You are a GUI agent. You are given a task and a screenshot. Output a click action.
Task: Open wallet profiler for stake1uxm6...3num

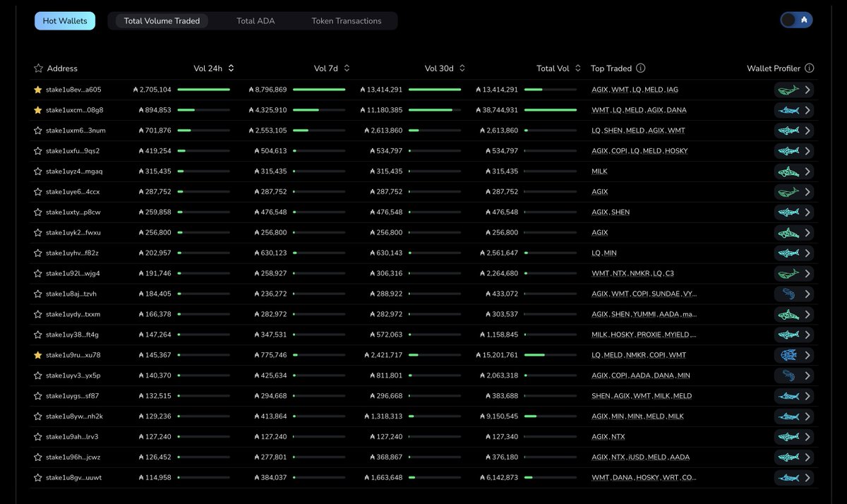(794, 131)
